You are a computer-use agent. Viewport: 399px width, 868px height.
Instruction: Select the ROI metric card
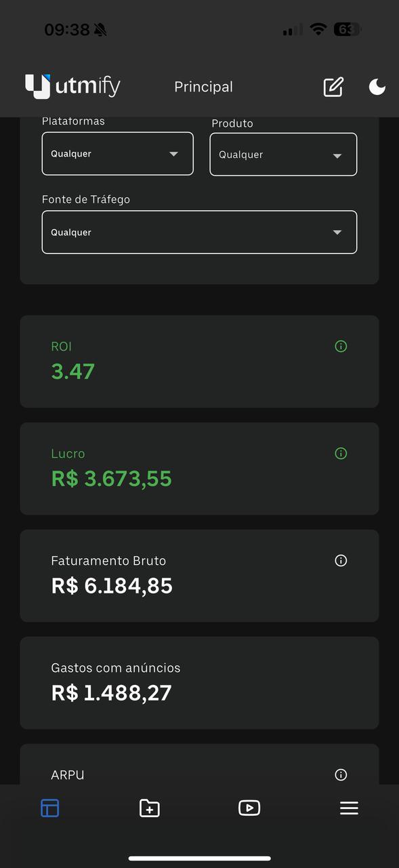[x=199, y=361]
